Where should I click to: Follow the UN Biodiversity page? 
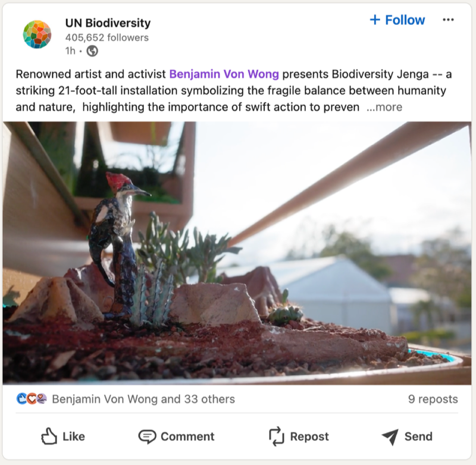(x=397, y=20)
